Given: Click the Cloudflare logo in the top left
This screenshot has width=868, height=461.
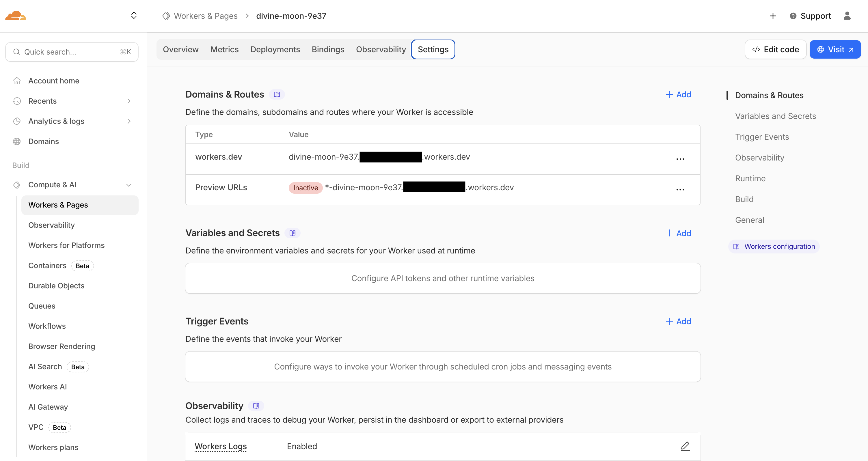Looking at the screenshot, I should pyautogui.click(x=16, y=16).
